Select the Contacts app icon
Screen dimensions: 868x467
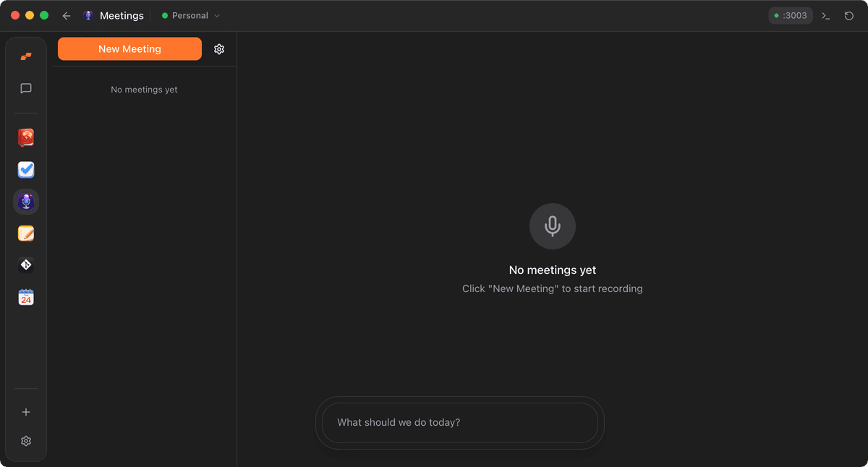click(x=25, y=137)
